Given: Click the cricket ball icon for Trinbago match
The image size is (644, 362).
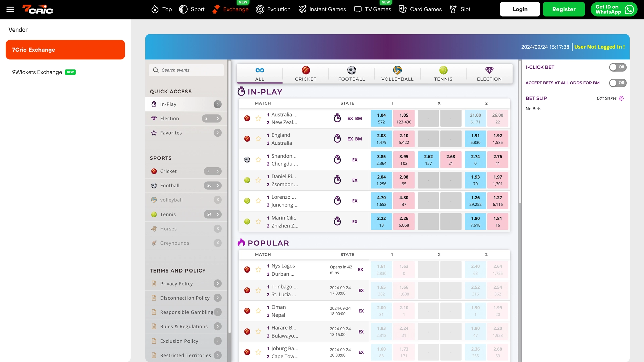Looking at the screenshot, I should (x=247, y=290).
